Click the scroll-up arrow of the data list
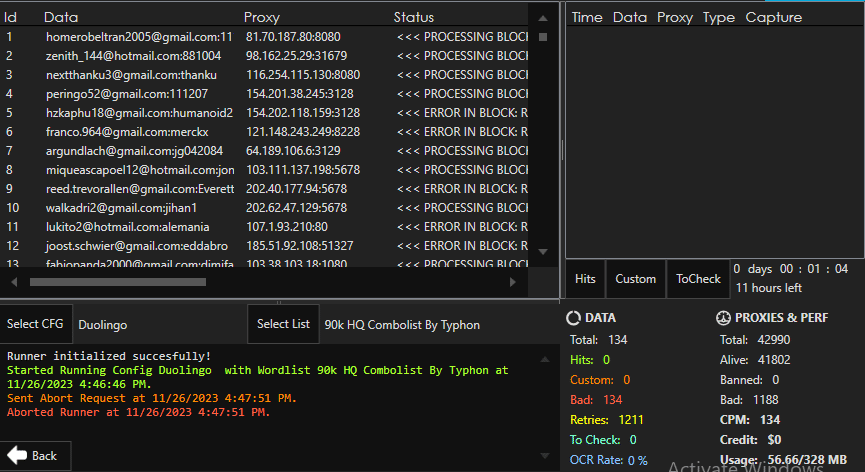865x472 pixels. tap(543, 17)
